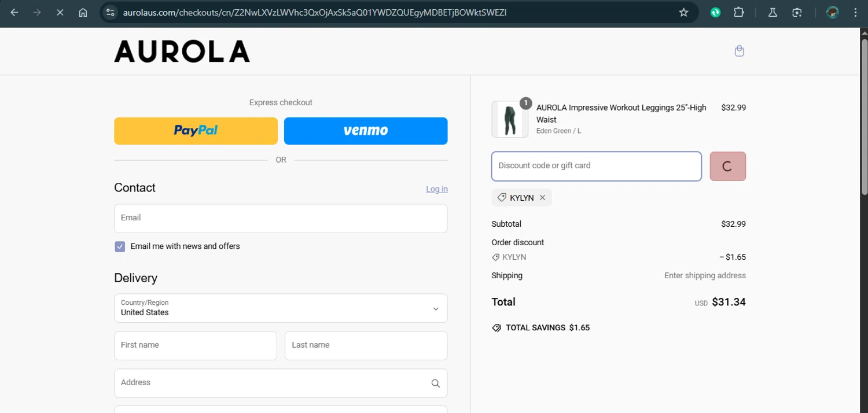Focus the Address field
The width and height of the screenshot is (868, 413).
click(x=281, y=383)
